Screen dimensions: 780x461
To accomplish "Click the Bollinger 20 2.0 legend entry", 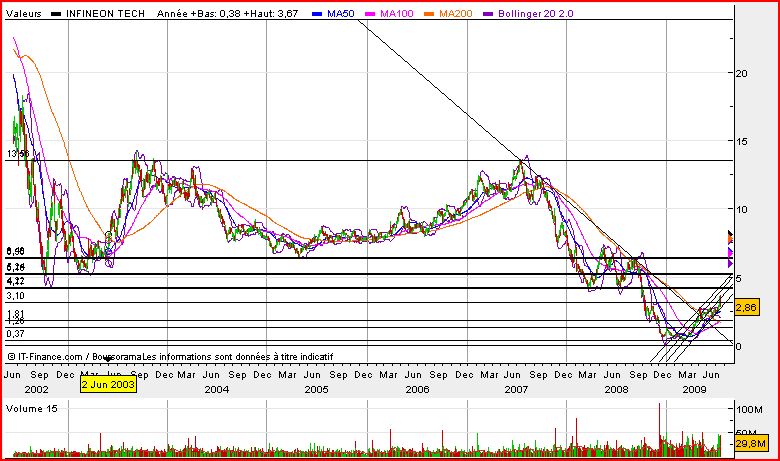I will click(x=528, y=13).
